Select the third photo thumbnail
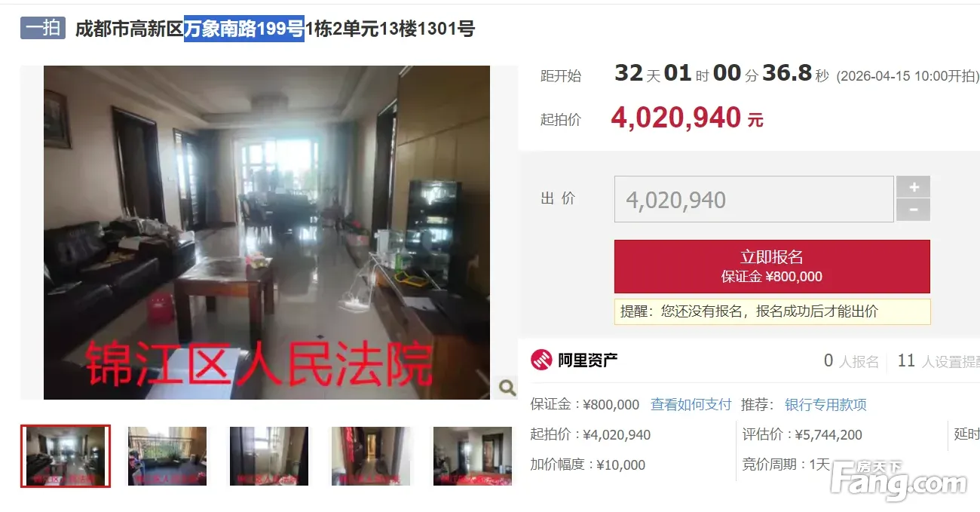The width and height of the screenshot is (980, 512). [269, 456]
